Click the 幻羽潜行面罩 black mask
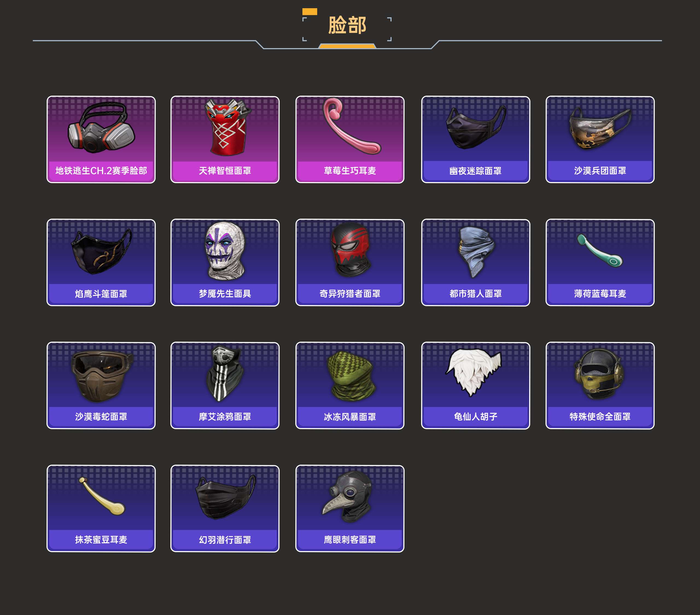The height and width of the screenshot is (615, 700). click(x=225, y=508)
